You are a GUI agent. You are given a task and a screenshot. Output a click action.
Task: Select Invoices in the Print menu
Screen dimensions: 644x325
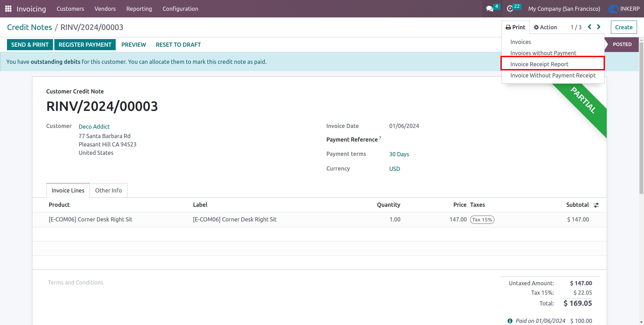[x=553, y=42]
